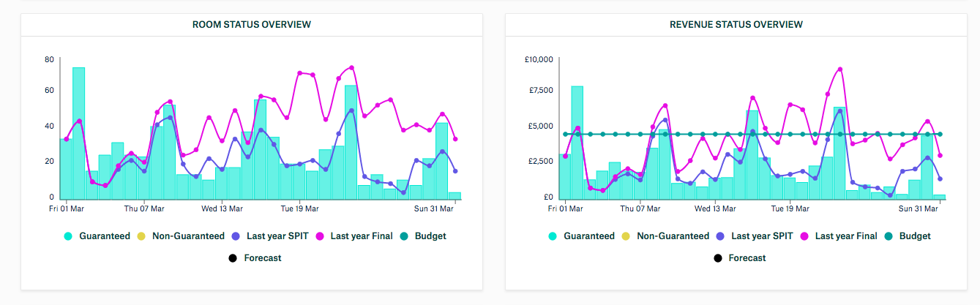
Task: Toggle Non-Guaranteed legend in Revenue Status chart
Action: (673, 236)
